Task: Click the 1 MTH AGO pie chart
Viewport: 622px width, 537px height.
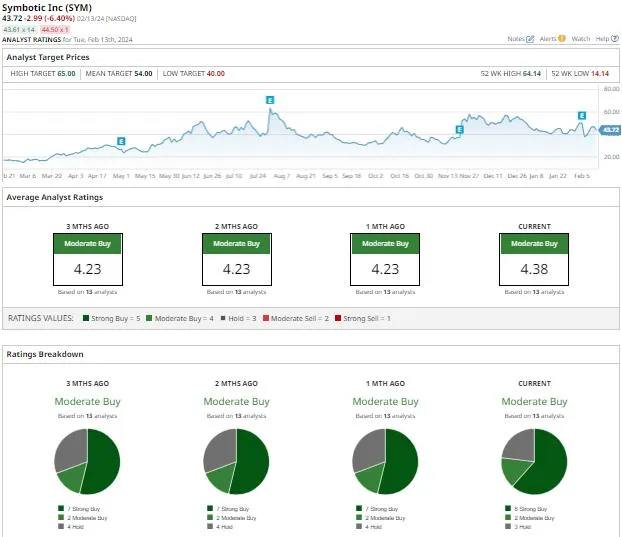Action: click(x=385, y=461)
